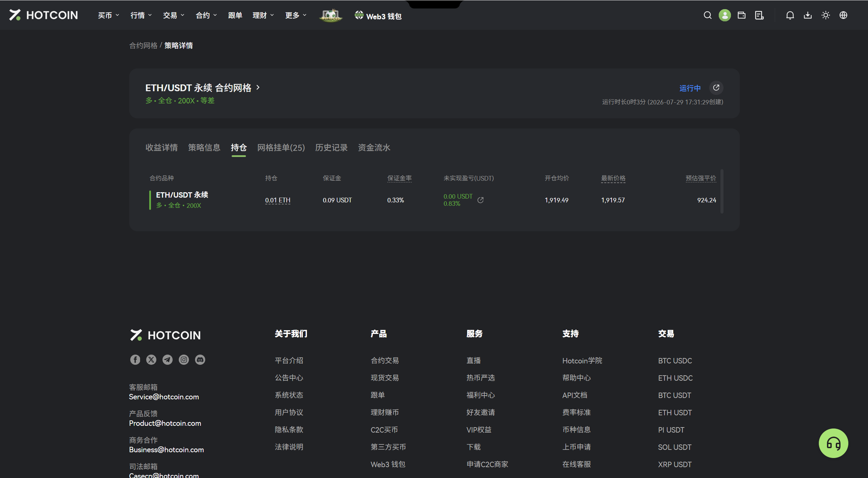Click the share icon beside unrealized PnL
This screenshot has height=478, width=868.
[480, 200]
